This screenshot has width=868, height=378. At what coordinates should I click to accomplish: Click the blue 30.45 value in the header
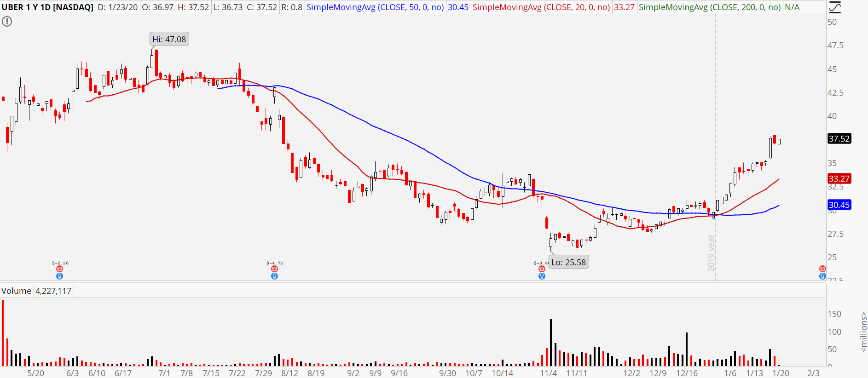[458, 7]
